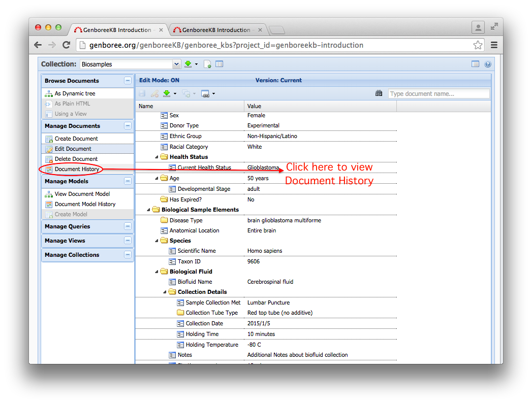Click the Disease Type folder icon
This screenshot has height=404, width=532.
[164, 220]
